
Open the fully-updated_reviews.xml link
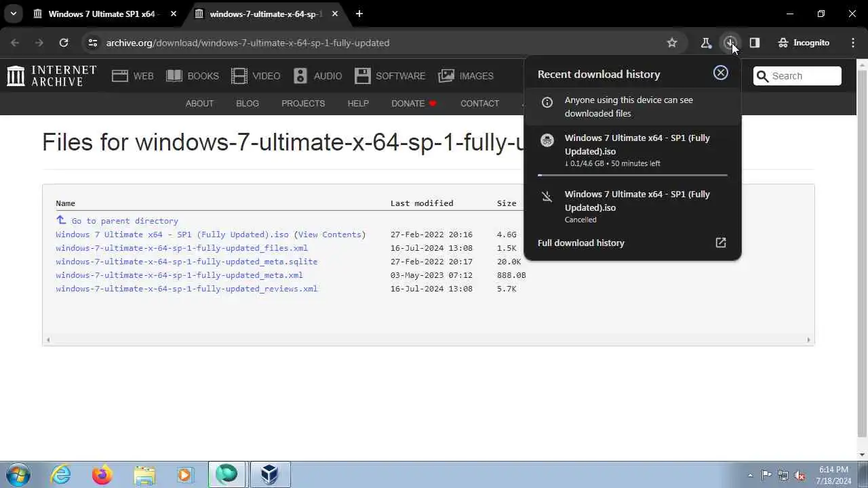click(186, 289)
